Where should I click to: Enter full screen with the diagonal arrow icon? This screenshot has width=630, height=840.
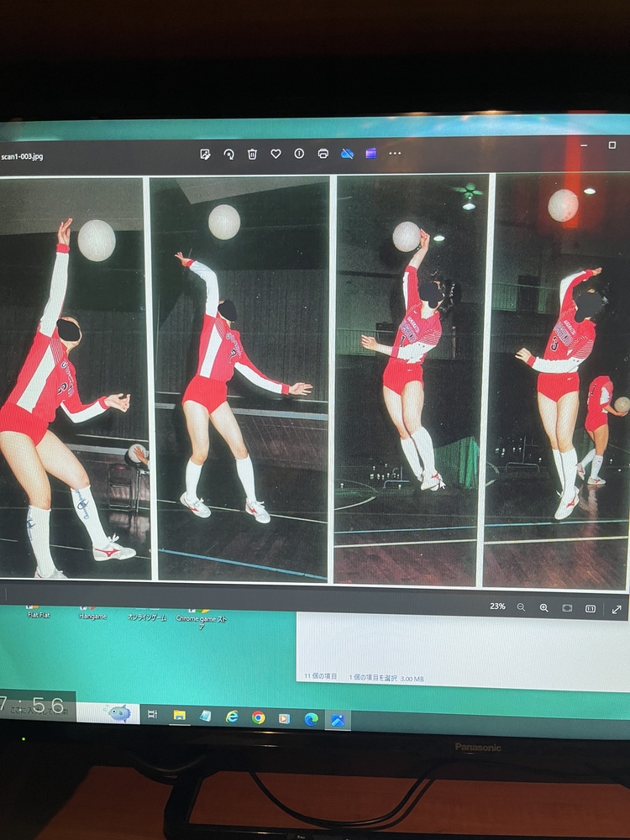pyautogui.click(x=617, y=609)
